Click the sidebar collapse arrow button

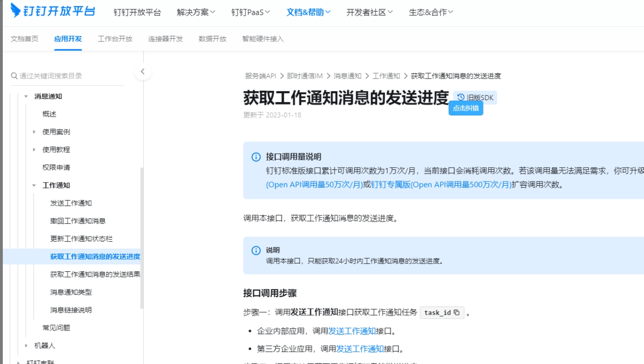coord(143,72)
